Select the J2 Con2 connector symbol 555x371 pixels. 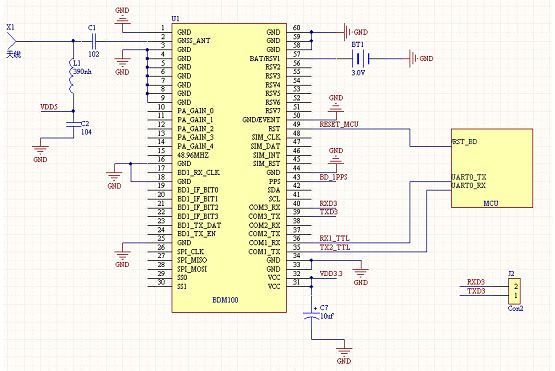[x=515, y=291]
